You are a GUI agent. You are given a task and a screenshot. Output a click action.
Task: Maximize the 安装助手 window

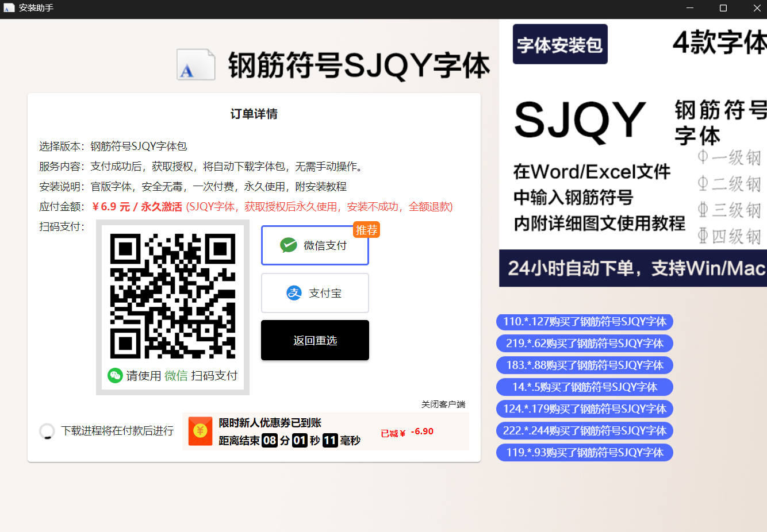723,8
